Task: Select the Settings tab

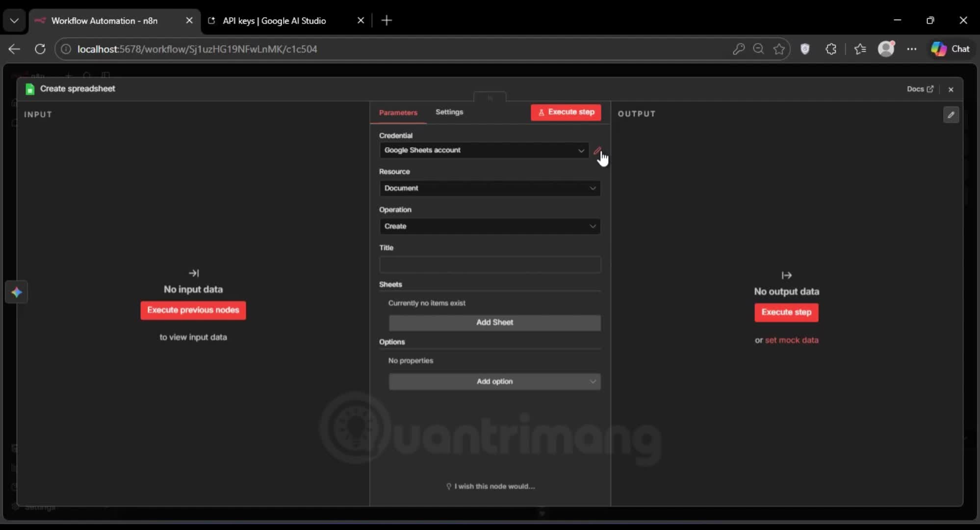Action: [449, 112]
